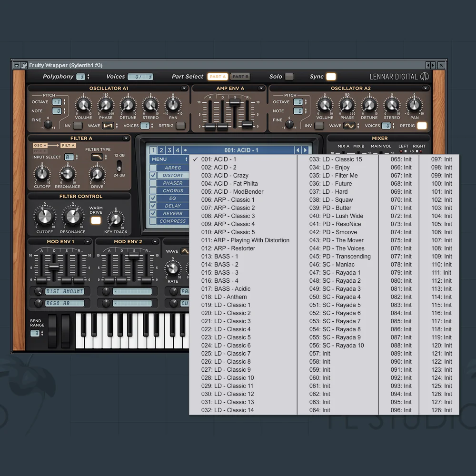Viewport: 476px width, 476px height.
Task: Click Oscillator A2 sine waveform icon
Action: (x=349, y=126)
